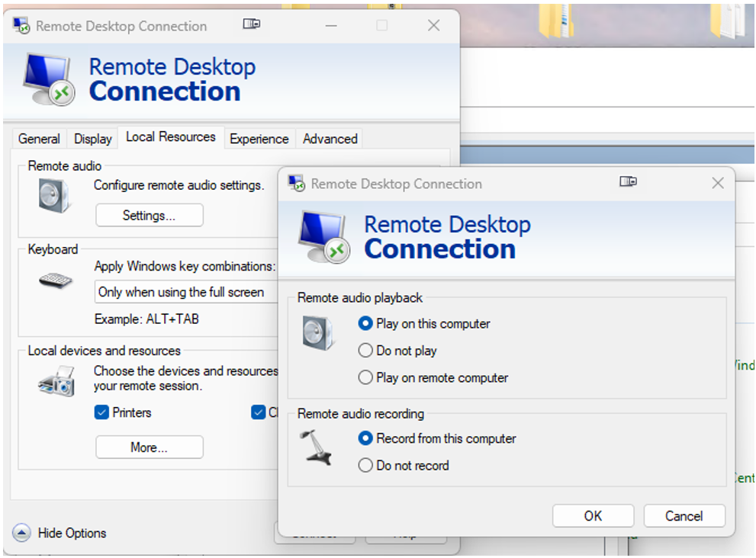Click the 'Example: ALT+TAB' text
The height and width of the screenshot is (558, 756).
pyautogui.click(x=146, y=319)
